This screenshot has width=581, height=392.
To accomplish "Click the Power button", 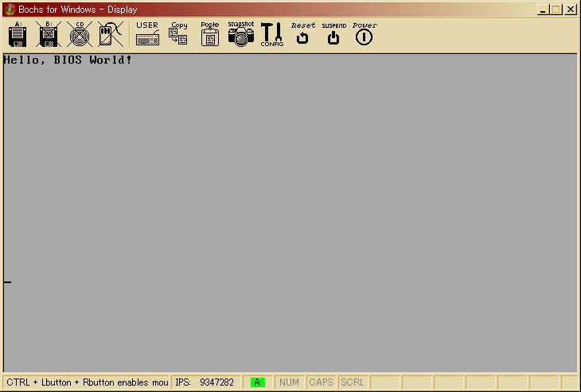I will pyautogui.click(x=365, y=34).
